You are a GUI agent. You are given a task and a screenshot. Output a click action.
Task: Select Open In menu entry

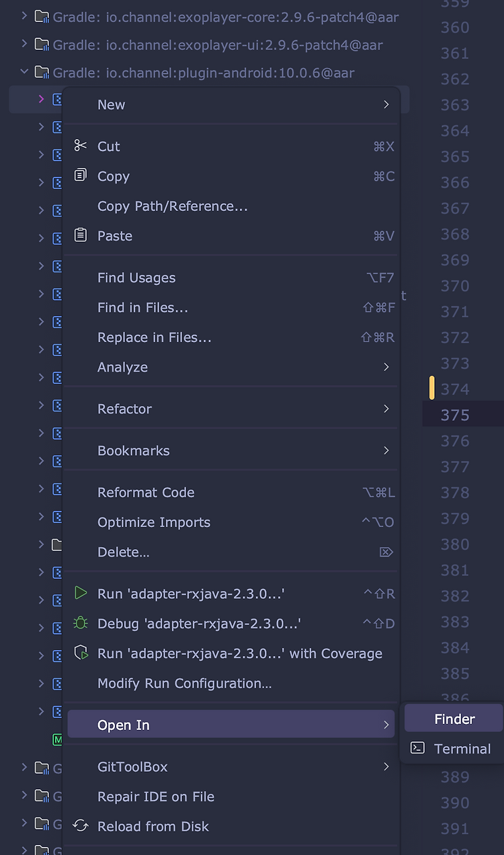pos(231,725)
